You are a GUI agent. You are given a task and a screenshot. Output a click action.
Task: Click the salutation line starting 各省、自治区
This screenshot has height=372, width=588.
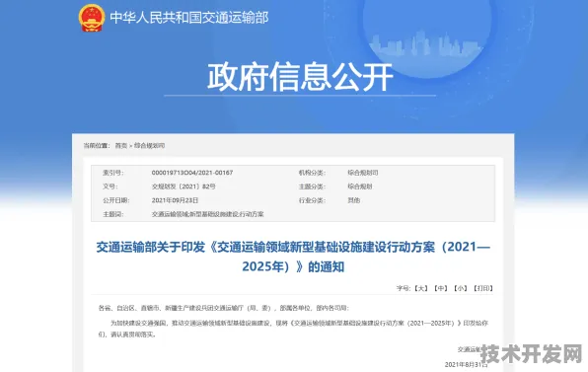(224, 308)
